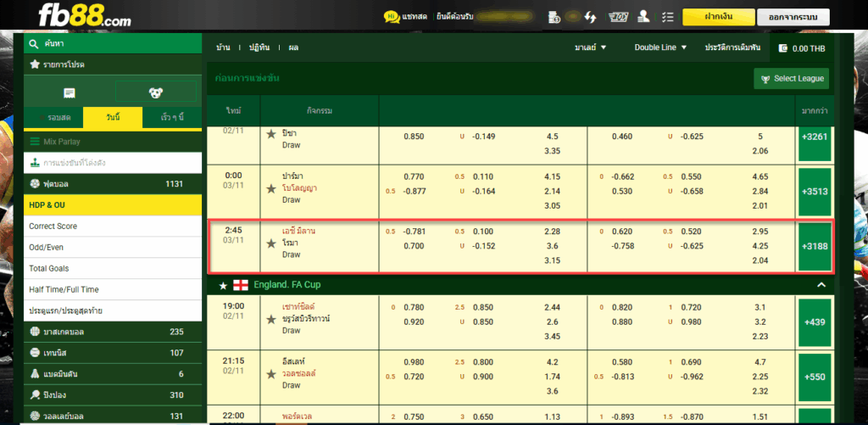Click the transfer arrows icon

pyautogui.click(x=590, y=17)
